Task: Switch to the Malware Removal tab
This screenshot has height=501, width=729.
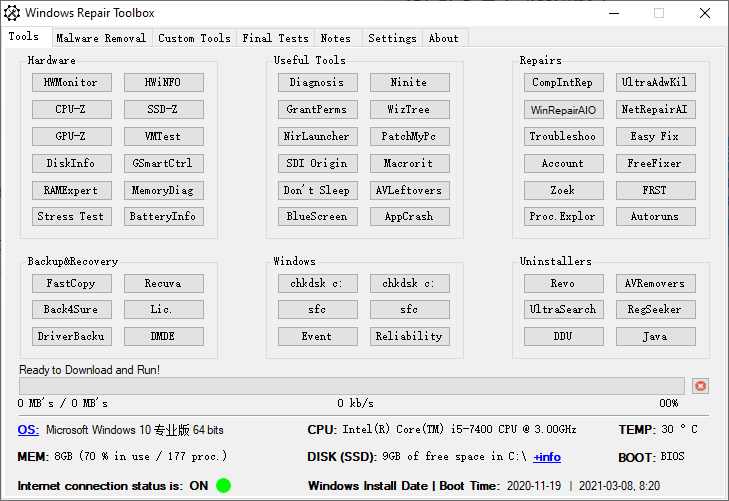Action: (101, 38)
